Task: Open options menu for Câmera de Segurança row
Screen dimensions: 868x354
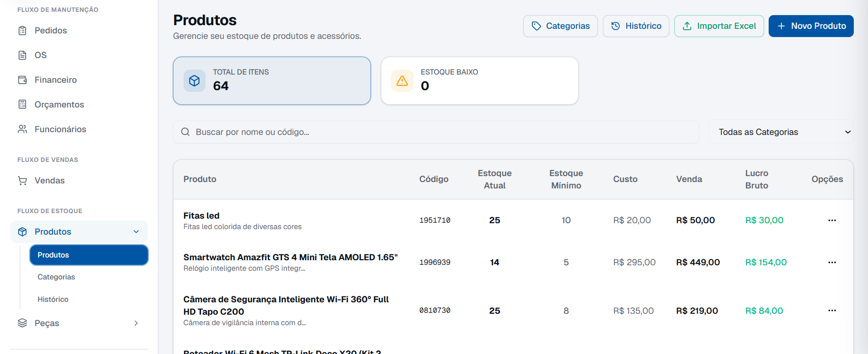Action: [x=832, y=311]
